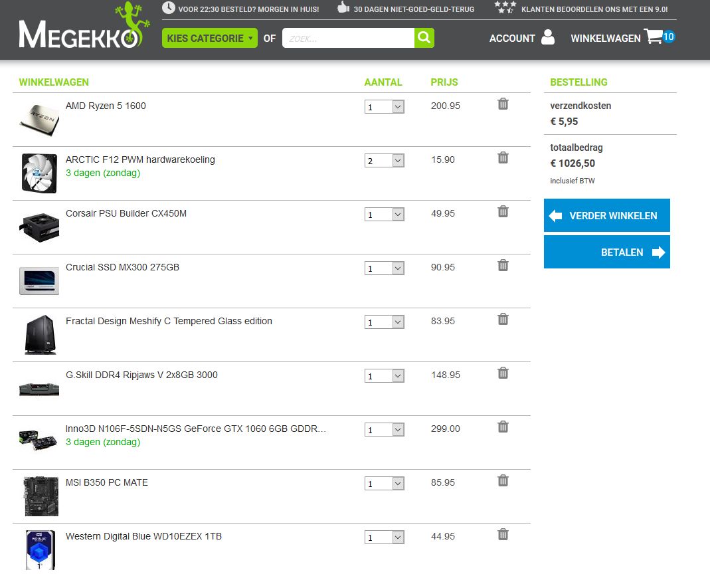Open quantity dropdown for AMD Ryzen 5 1600
This screenshot has width=710, height=588.
385,107
